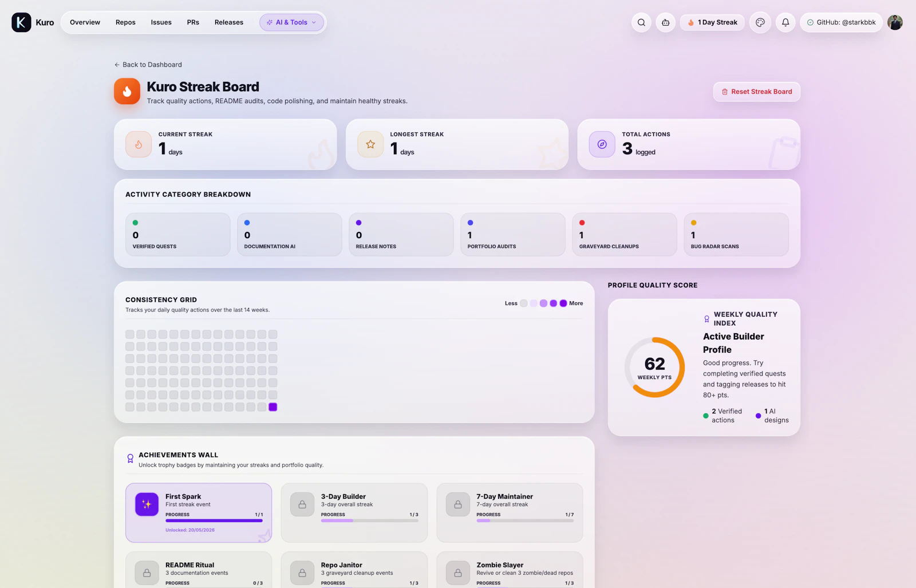Click the Achievements Wall ribbon icon
The image size is (916, 588).
130,459
